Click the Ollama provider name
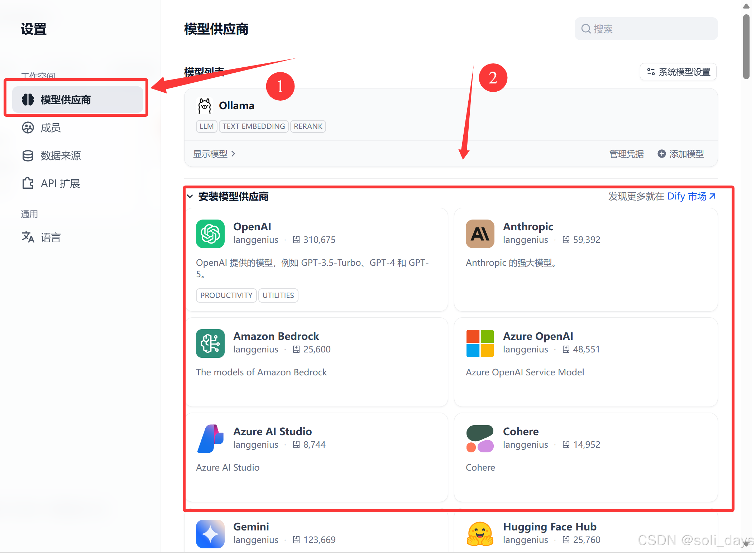 [x=236, y=106]
